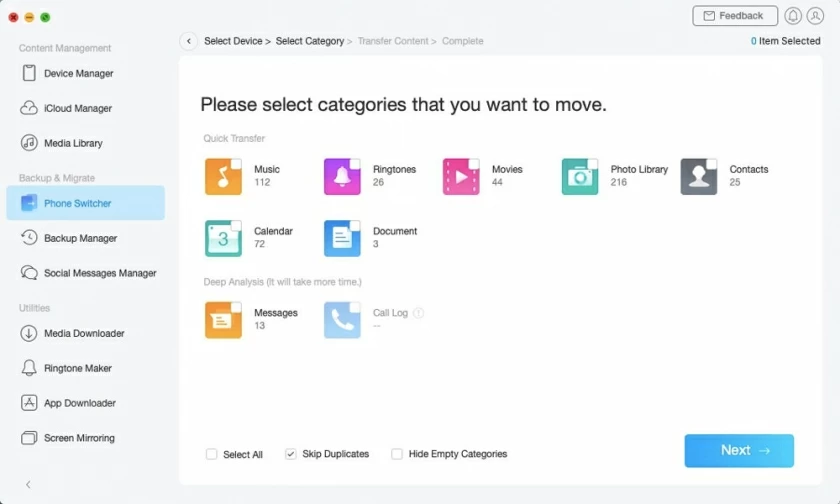Enable the Select All checkbox
This screenshot has height=504, width=840.
[212, 454]
